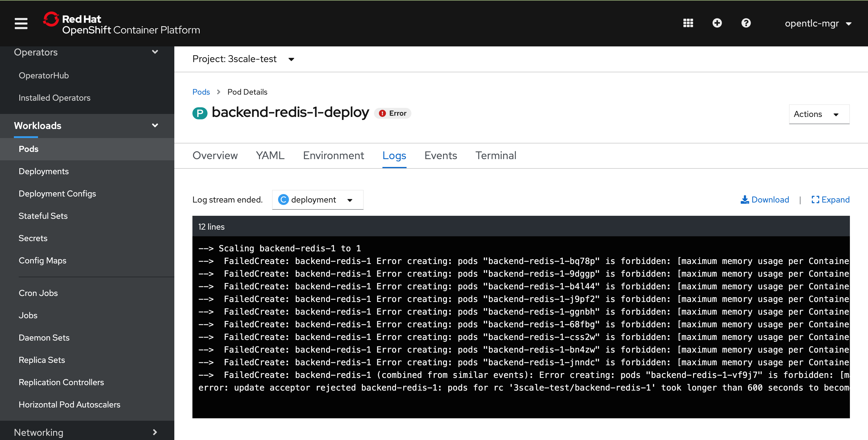Click the backend-redis-1-deploy pod title

coord(290,112)
